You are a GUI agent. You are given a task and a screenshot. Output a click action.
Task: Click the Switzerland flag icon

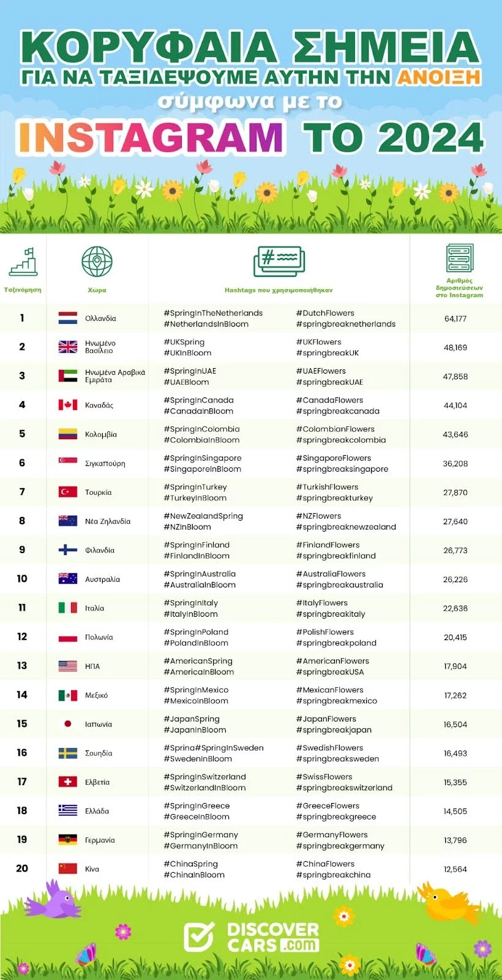click(67, 782)
